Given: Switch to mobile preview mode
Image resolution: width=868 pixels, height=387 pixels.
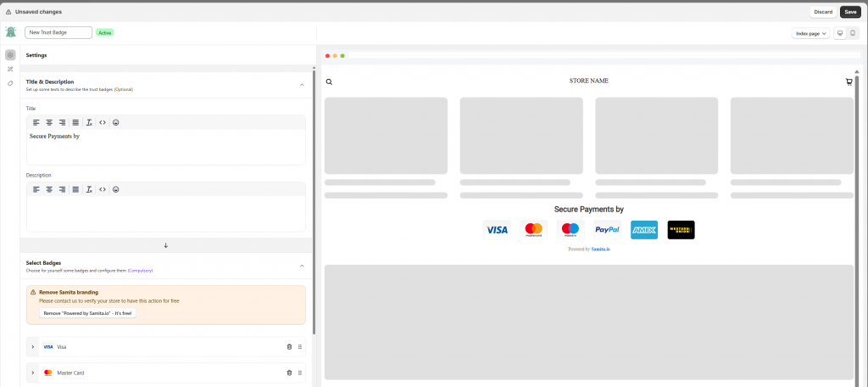Looking at the screenshot, I should click(853, 33).
